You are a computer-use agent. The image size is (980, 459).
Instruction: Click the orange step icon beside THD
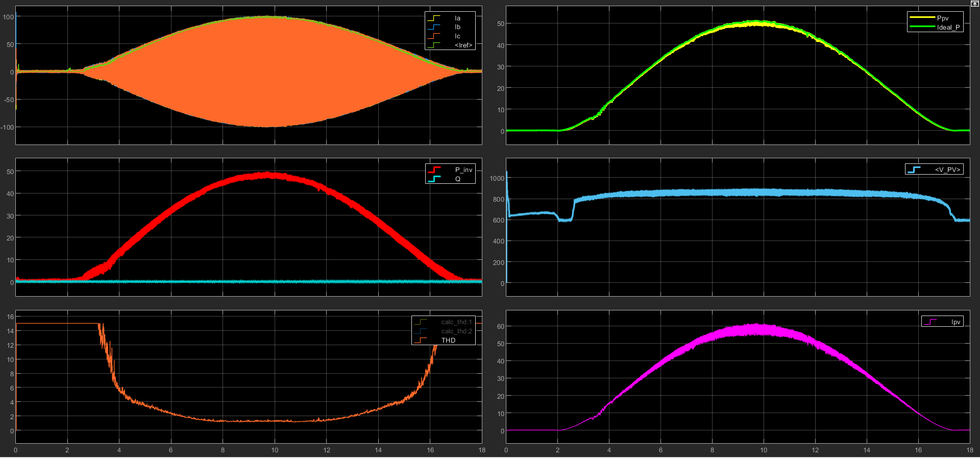click(x=421, y=340)
